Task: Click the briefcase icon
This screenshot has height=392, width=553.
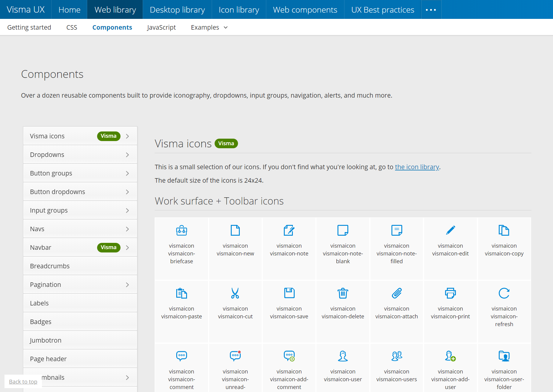Action: pyautogui.click(x=182, y=230)
